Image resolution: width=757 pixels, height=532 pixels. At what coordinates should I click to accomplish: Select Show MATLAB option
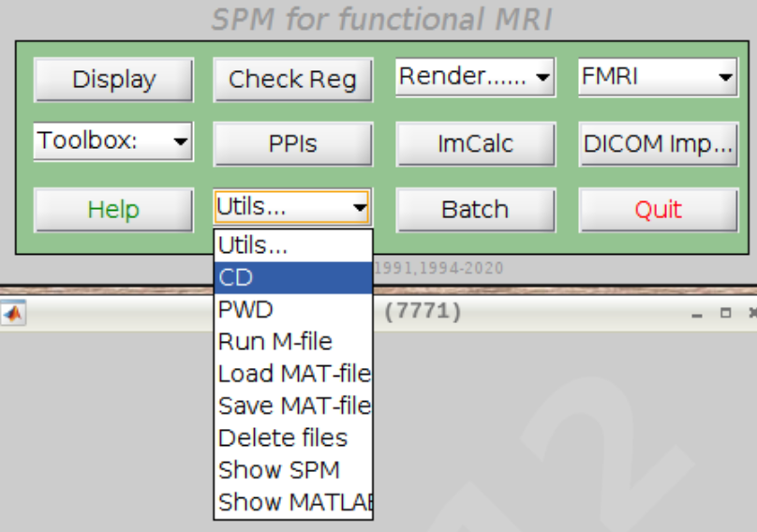pyautogui.click(x=293, y=502)
